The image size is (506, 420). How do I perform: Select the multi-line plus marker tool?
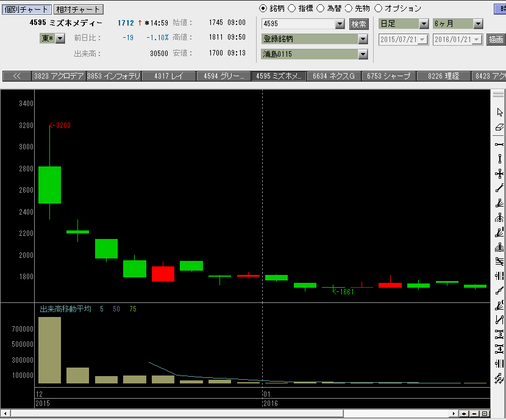pyautogui.click(x=499, y=379)
